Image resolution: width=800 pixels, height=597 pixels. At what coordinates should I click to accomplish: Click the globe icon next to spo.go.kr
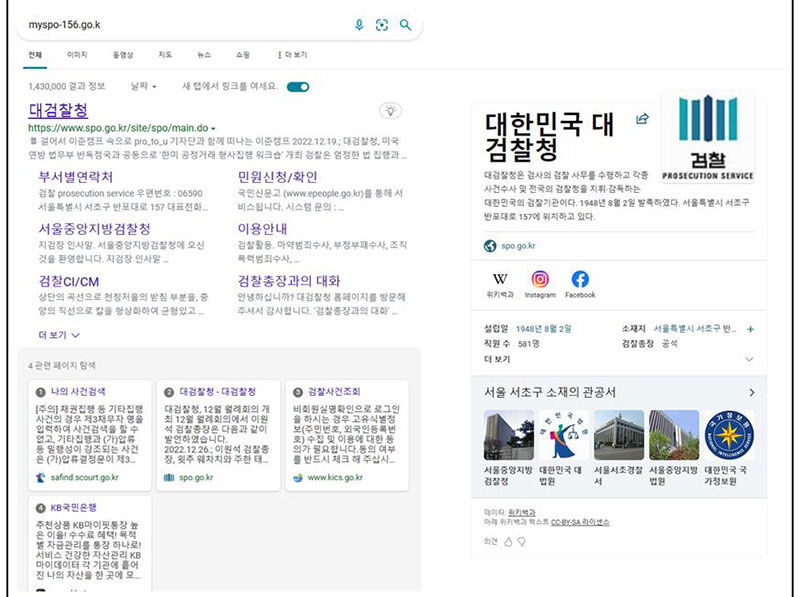click(490, 246)
